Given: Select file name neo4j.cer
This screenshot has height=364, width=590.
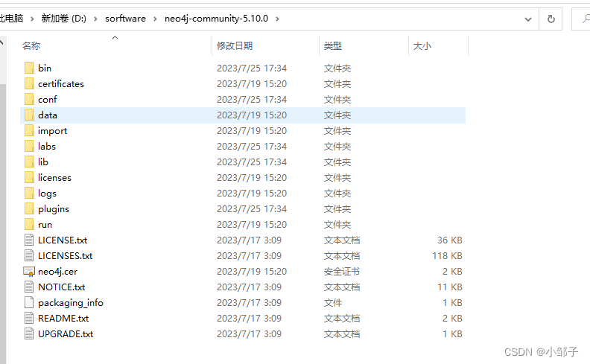Looking at the screenshot, I should (x=57, y=272).
